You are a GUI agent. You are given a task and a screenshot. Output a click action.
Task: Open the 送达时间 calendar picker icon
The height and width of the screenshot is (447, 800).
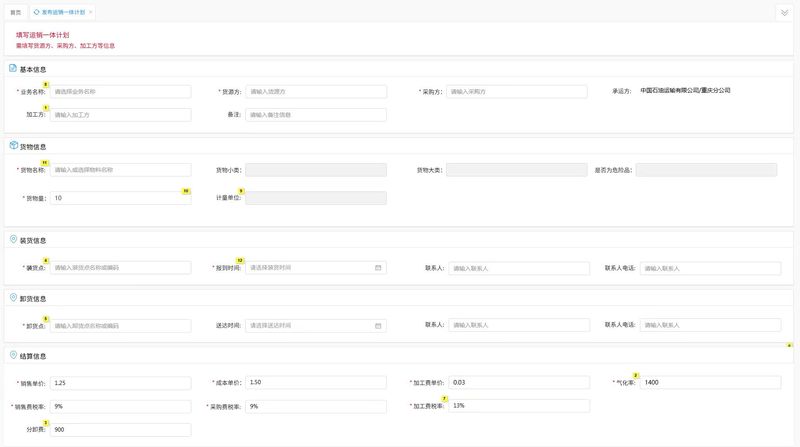pos(378,325)
